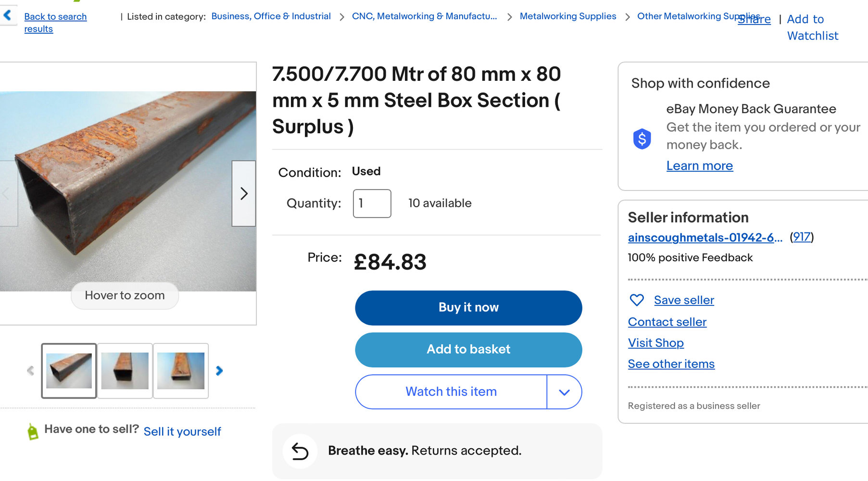This screenshot has width=868, height=481.
Task: Open Metalworking Supplies category breadcrumb
Action: [567, 16]
